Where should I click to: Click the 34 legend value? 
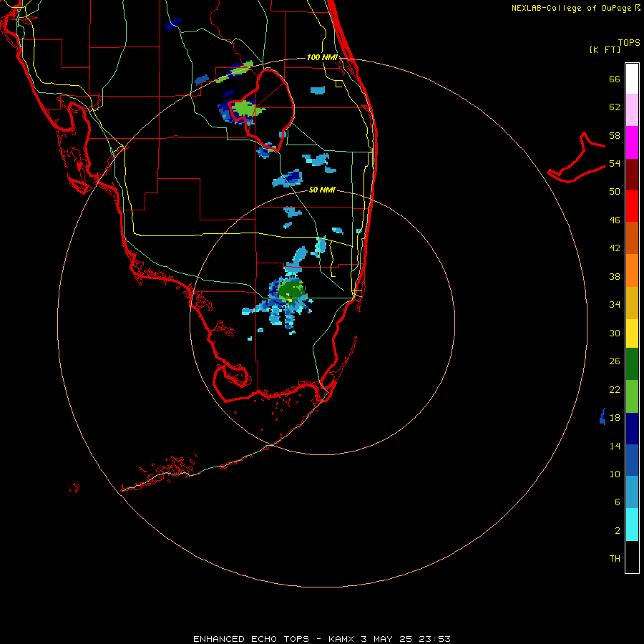click(x=615, y=305)
